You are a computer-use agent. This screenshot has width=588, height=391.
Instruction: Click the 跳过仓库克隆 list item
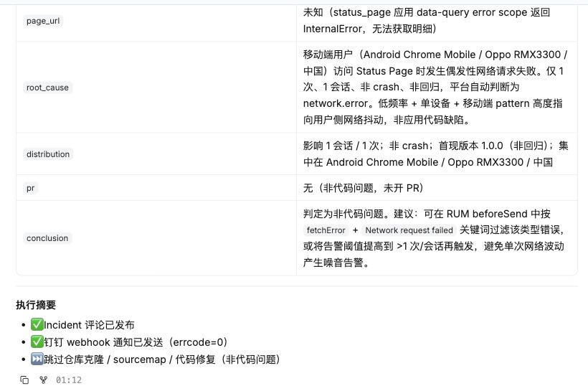156,359
